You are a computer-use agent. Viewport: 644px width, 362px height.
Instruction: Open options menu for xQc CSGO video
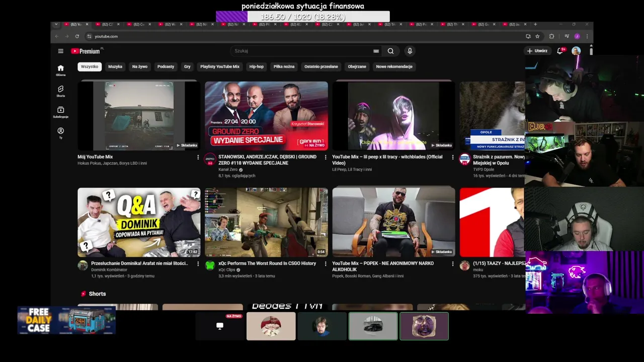pyautogui.click(x=325, y=263)
